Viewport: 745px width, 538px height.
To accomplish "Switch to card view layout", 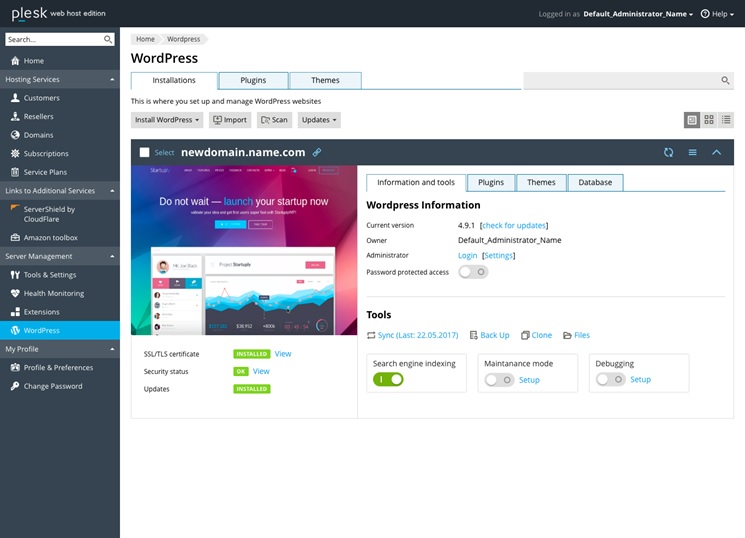I will pyautogui.click(x=692, y=120).
